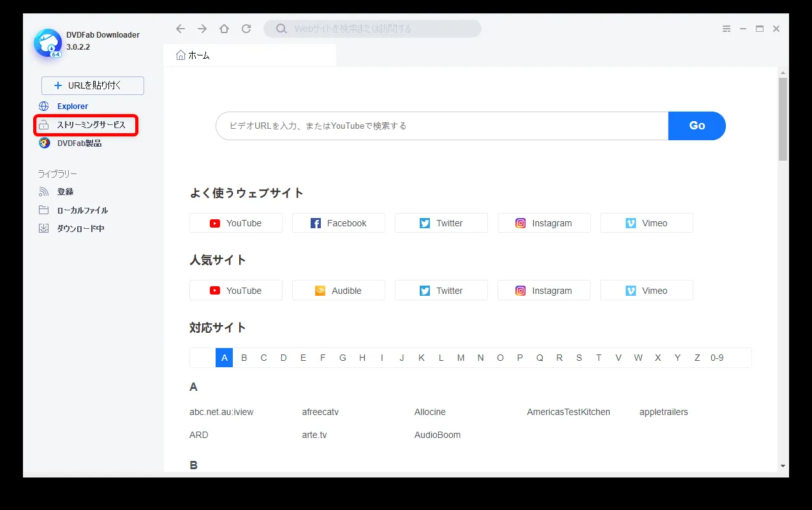Select letter F in the site index
Screen dimensions: 812x510
click(x=323, y=358)
